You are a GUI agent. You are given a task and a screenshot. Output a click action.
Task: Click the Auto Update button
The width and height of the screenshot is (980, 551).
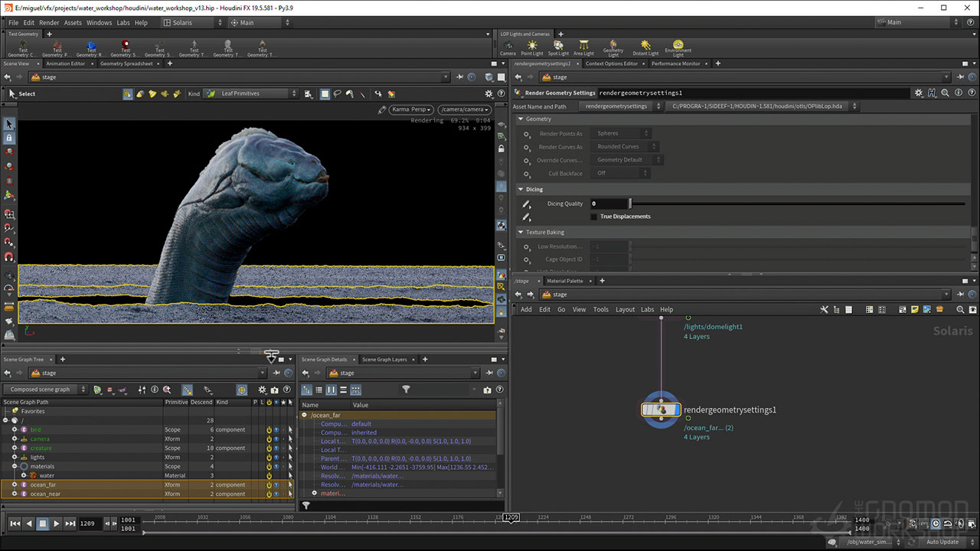(x=942, y=542)
